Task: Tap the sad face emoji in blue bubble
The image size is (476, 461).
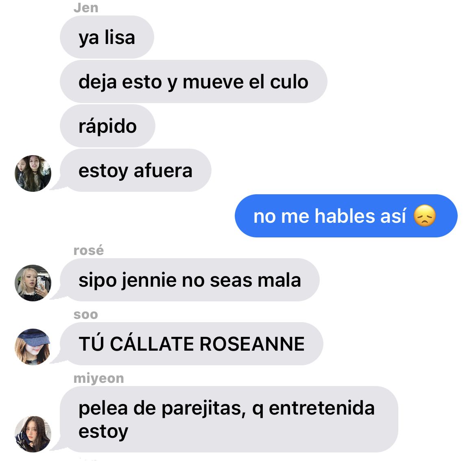Action: [x=425, y=216]
